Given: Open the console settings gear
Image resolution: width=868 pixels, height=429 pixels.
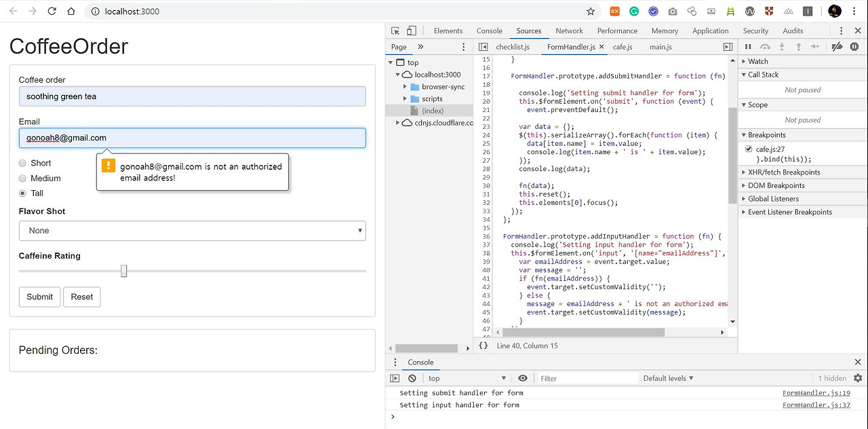Looking at the screenshot, I should [858, 378].
